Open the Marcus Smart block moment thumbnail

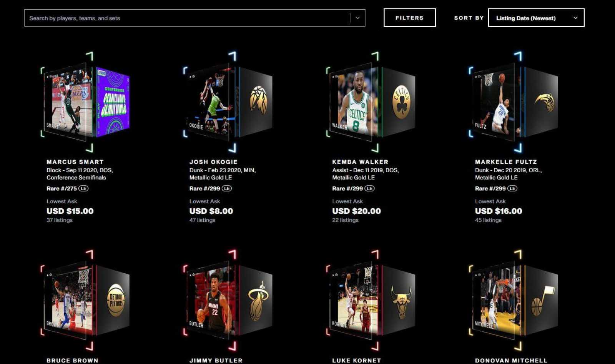(68, 101)
